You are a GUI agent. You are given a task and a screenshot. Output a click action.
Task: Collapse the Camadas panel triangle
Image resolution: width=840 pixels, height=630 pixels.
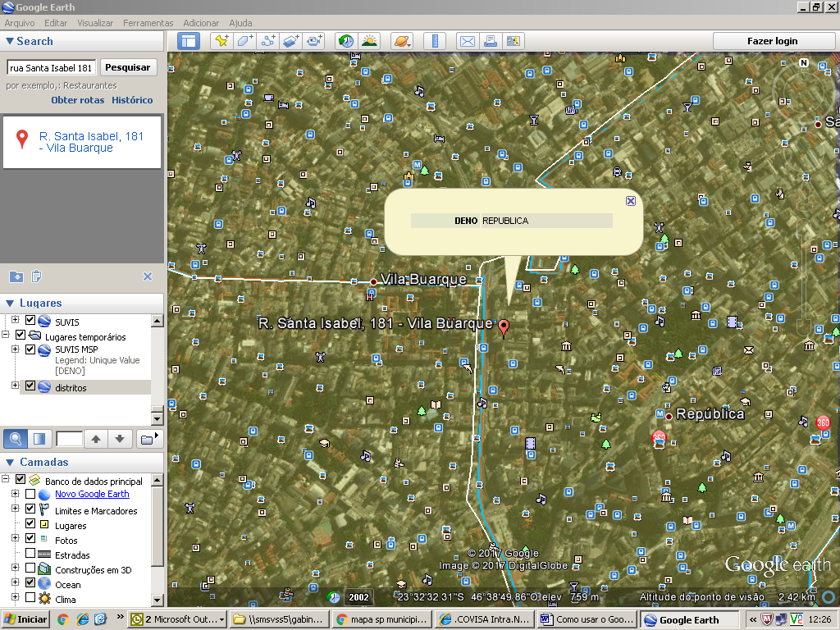coord(10,462)
